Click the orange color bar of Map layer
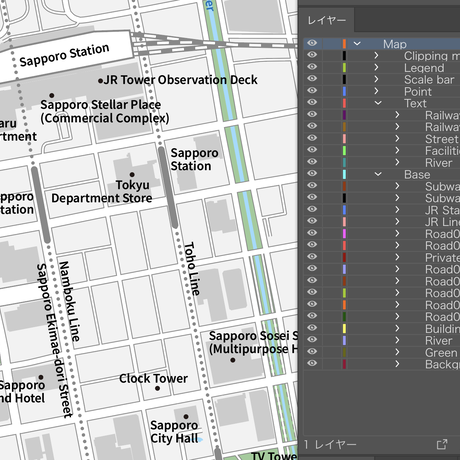 (344, 43)
